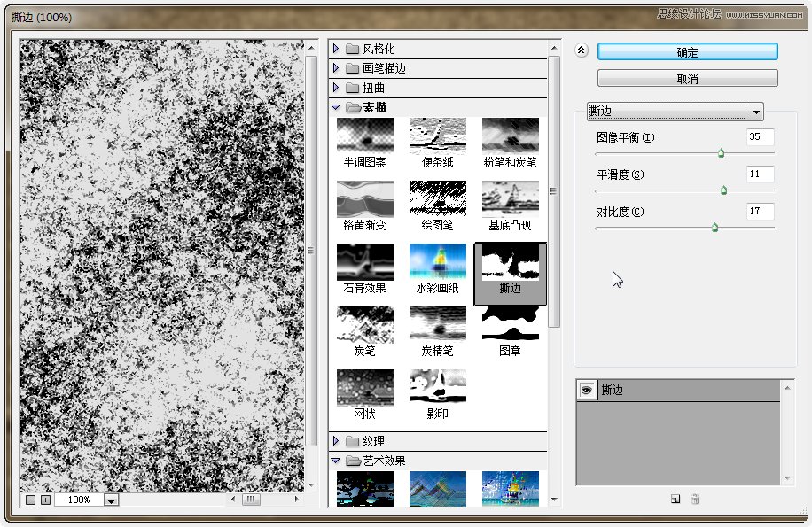Click the preview horizontal scrollbar thumb
812x527 pixels.
point(251,499)
